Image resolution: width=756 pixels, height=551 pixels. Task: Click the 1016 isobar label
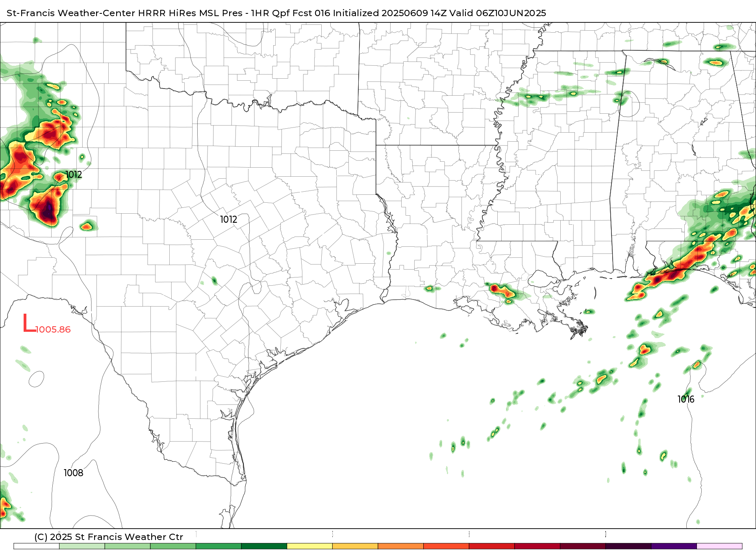click(x=686, y=399)
